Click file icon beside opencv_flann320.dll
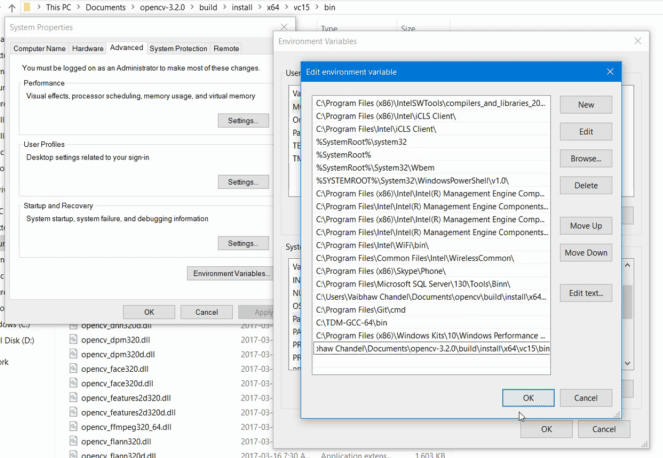 [73, 441]
